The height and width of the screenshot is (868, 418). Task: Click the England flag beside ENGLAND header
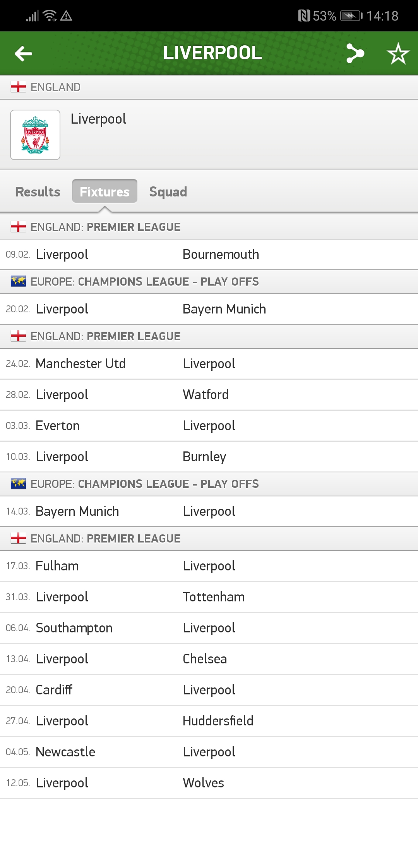click(x=18, y=86)
